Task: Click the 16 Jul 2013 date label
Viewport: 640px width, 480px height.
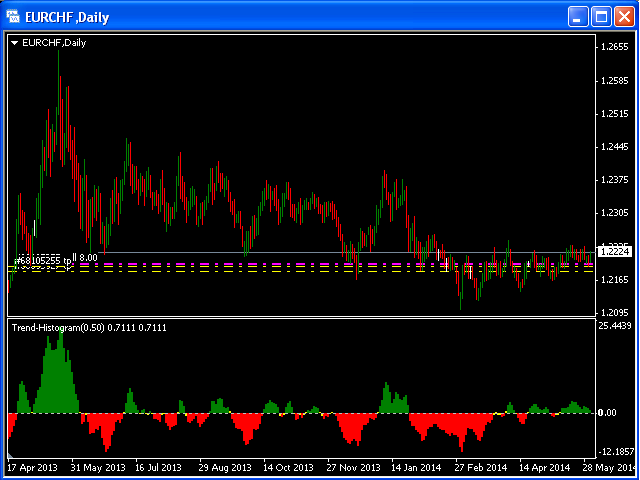Action: coord(158,467)
